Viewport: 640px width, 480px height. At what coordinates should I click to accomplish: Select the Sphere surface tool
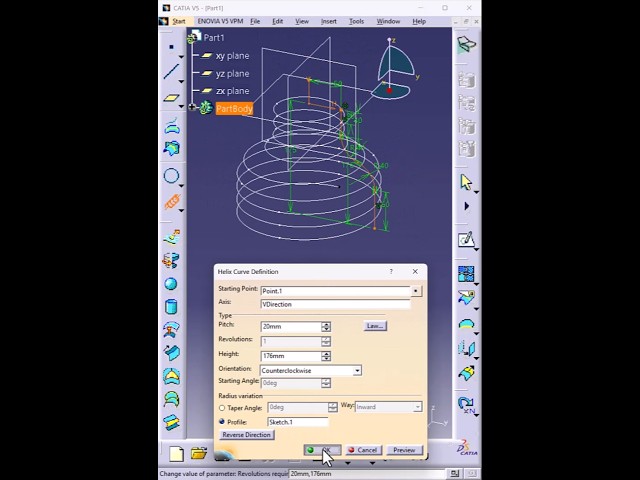click(171, 284)
